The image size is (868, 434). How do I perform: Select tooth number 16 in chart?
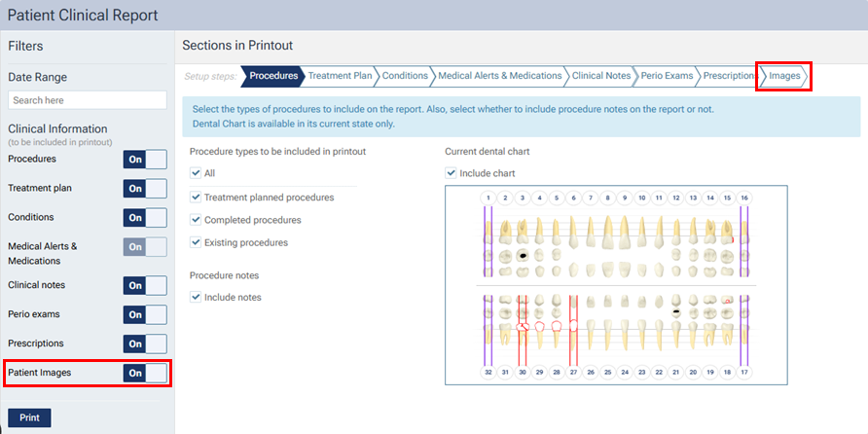744,198
